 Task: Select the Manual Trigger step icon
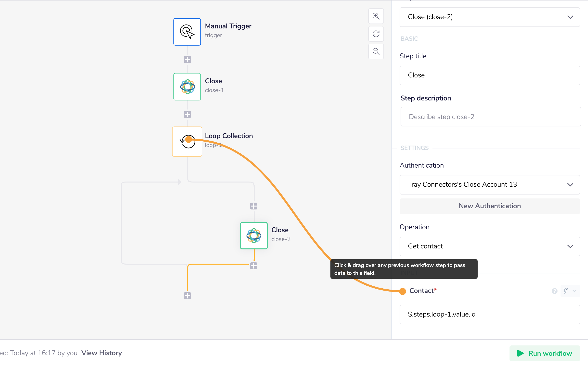pos(187,32)
